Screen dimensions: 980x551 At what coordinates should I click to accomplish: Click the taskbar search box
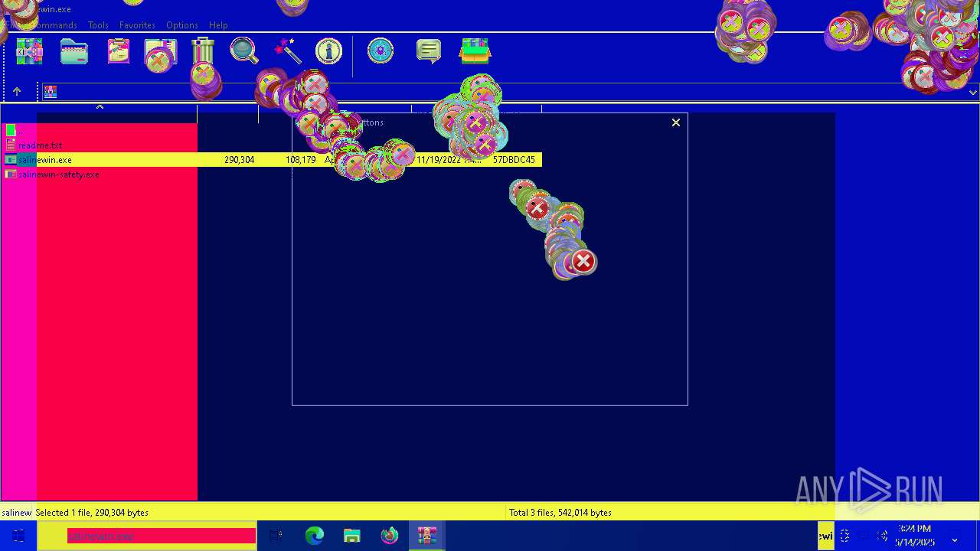pos(147,536)
